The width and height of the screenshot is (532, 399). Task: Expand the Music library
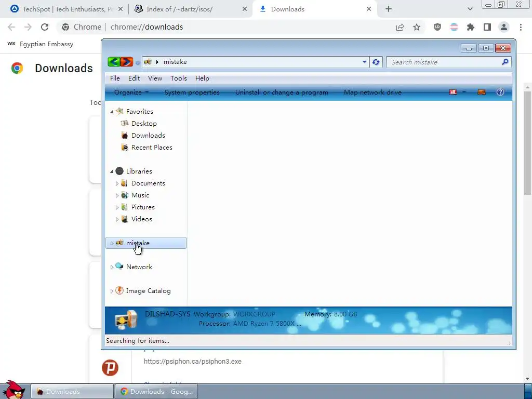(117, 195)
